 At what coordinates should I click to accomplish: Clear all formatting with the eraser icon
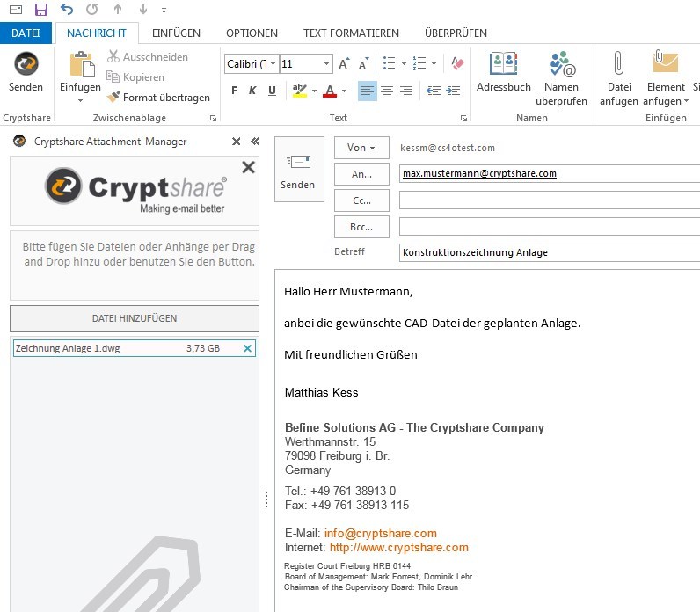coord(457,63)
